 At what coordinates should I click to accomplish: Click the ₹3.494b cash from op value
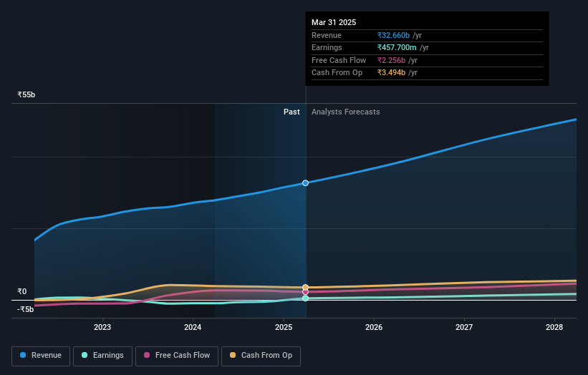(x=391, y=73)
